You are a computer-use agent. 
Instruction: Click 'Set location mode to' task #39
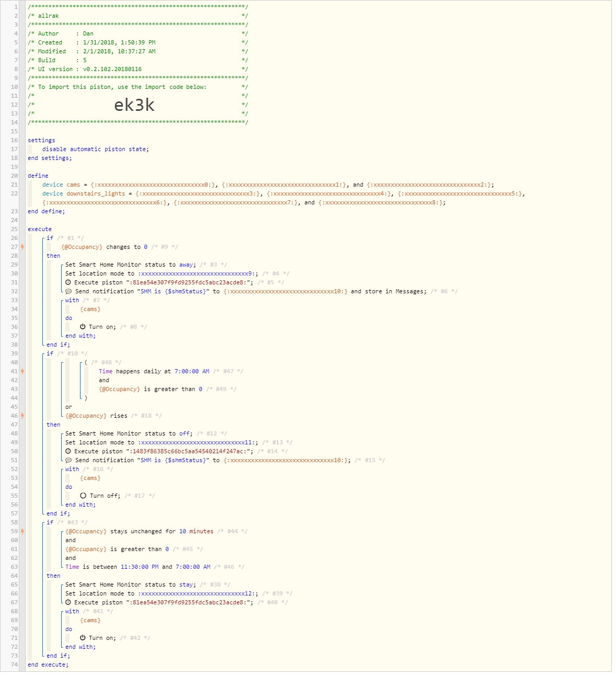(162, 593)
